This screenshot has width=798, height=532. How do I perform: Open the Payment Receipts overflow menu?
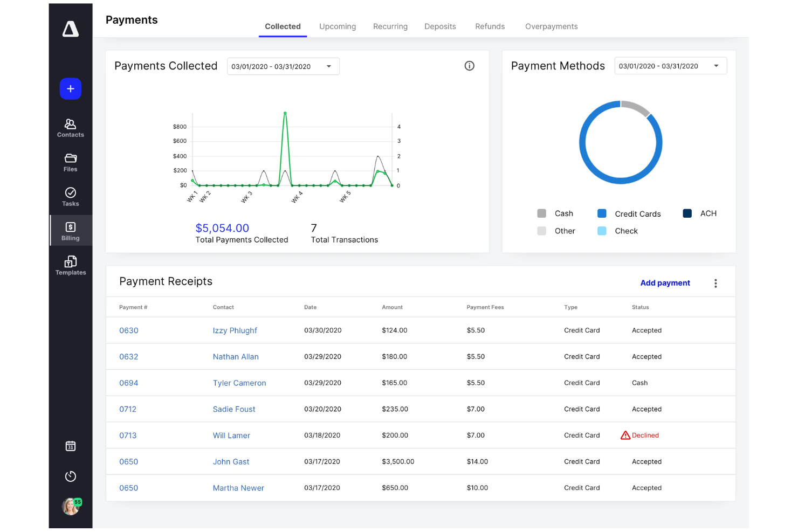[x=716, y=282]
